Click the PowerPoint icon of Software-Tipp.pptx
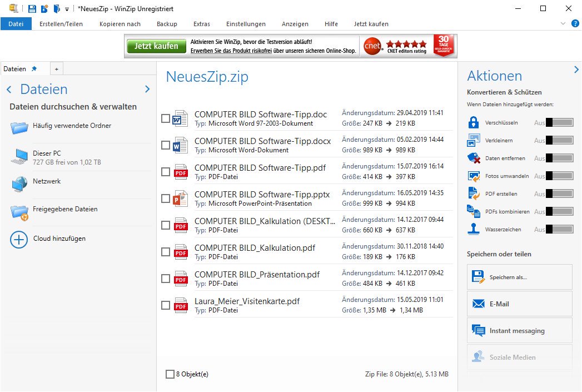582x392 pixels. [180, 199]
